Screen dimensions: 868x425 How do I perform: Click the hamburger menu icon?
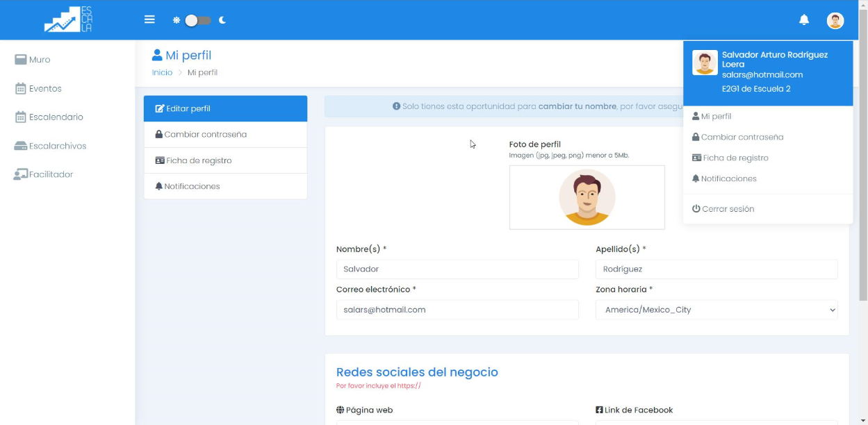pyautogui.click(x=149, y=19)
